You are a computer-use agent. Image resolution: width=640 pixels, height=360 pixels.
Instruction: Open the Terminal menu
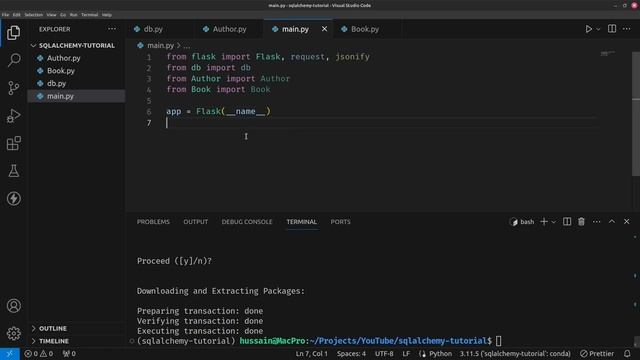[x=89, y=15]
